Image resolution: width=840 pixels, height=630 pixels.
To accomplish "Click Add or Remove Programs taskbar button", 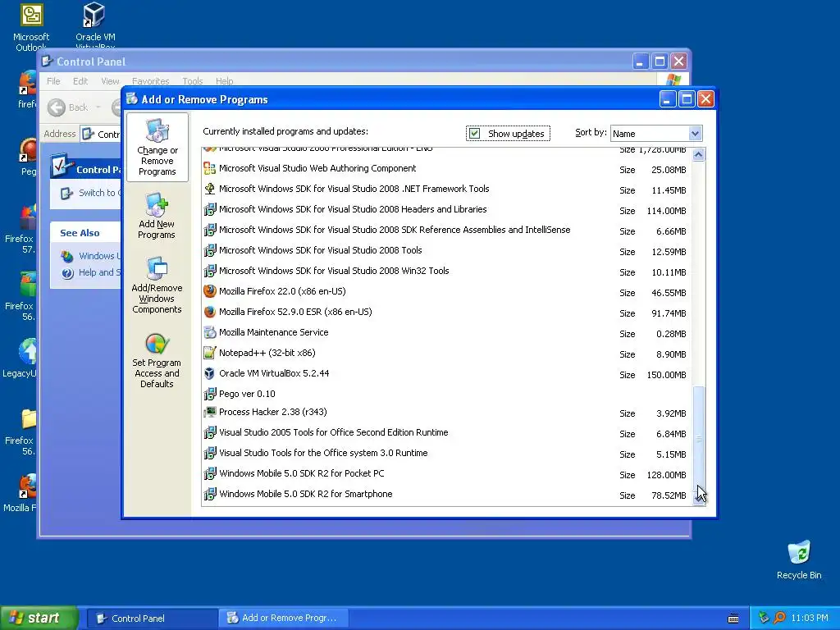I will pos(284,619).
